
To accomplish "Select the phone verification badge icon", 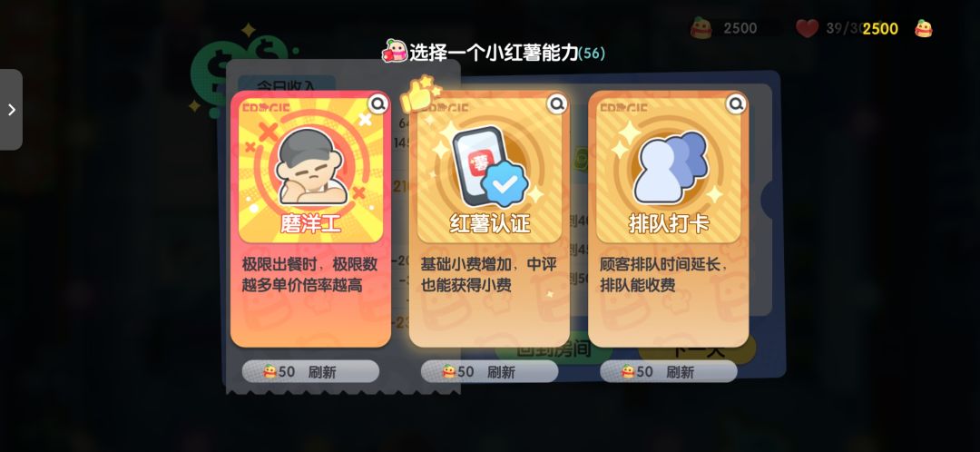I will [x=491, y=166].
